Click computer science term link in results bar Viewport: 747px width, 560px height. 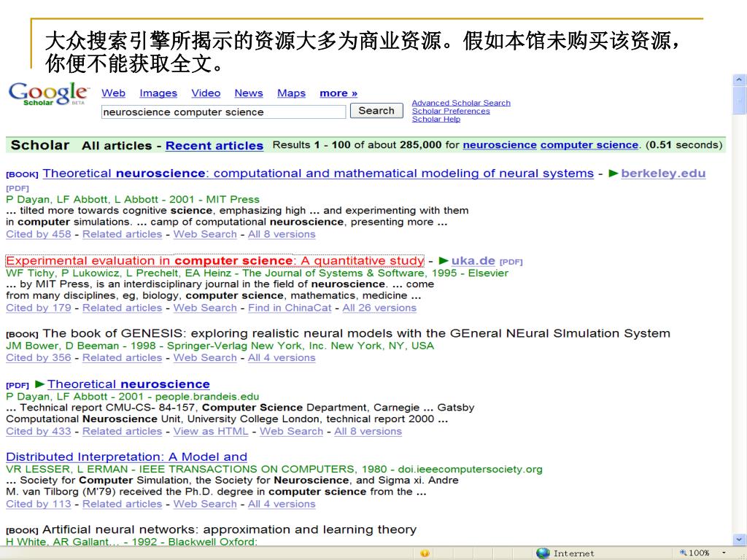point(589,145)
